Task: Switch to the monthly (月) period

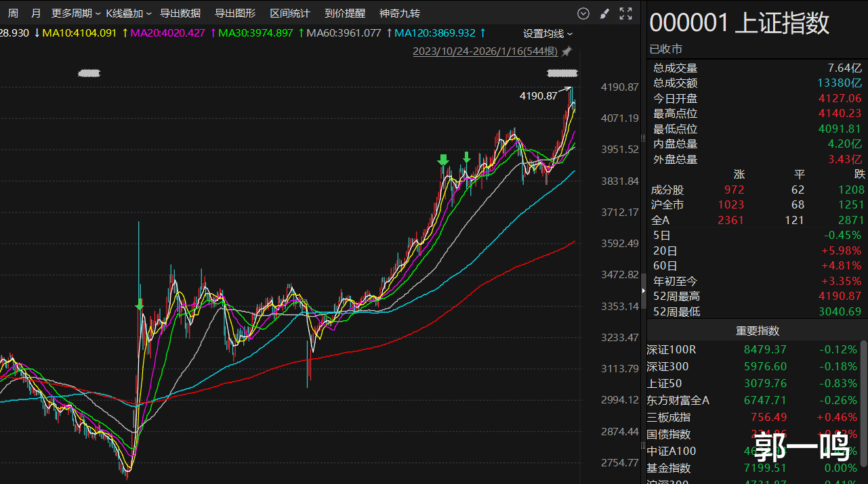Action: [36, 14]
